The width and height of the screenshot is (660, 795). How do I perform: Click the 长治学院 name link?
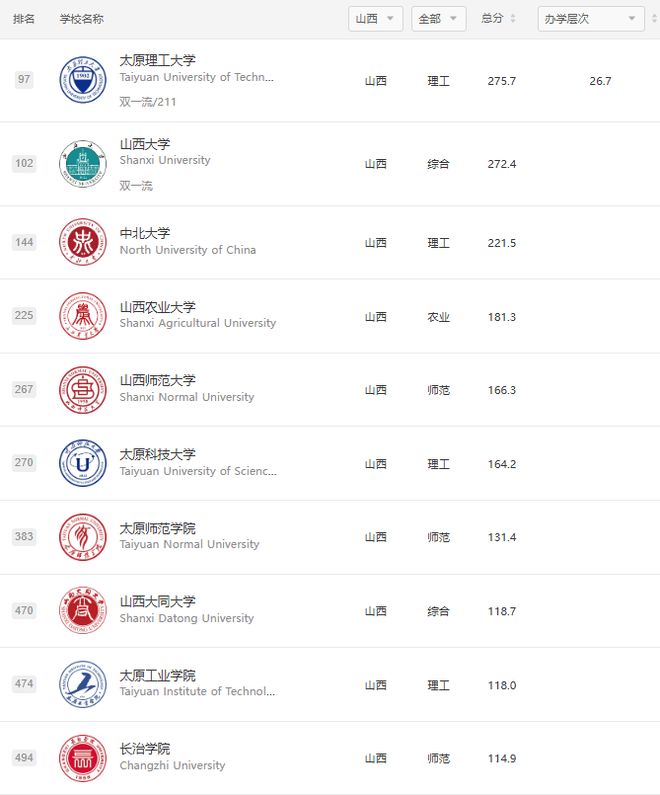(145, 749)
